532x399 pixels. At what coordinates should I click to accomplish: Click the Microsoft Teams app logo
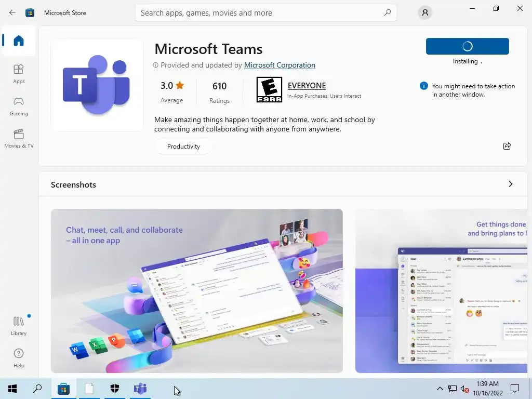(x=97, y=85)
